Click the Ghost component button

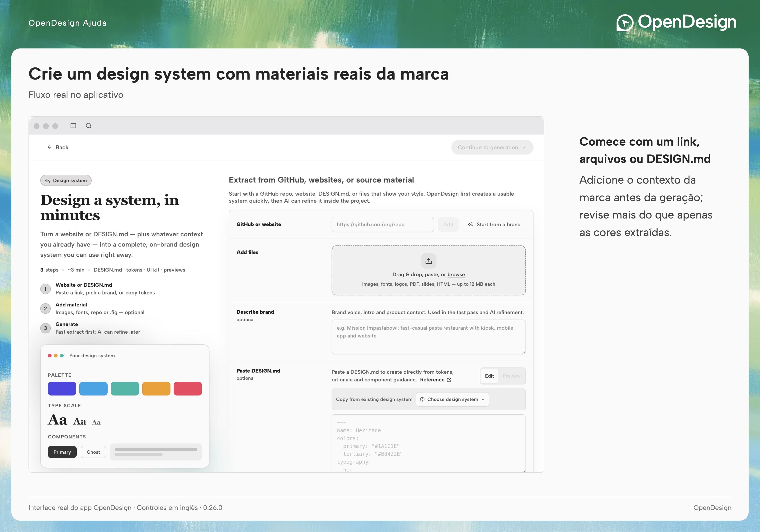(93, 452)
